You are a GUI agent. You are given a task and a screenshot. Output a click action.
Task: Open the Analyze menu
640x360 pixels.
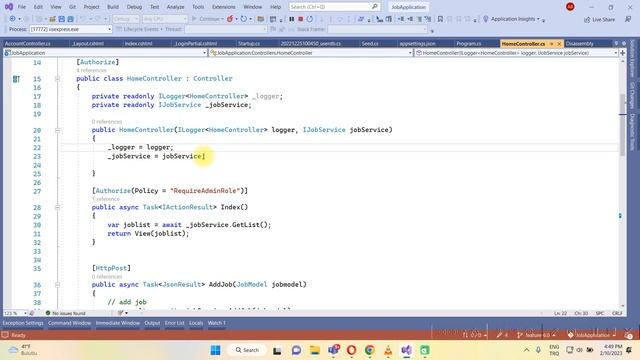coord(176,7)
